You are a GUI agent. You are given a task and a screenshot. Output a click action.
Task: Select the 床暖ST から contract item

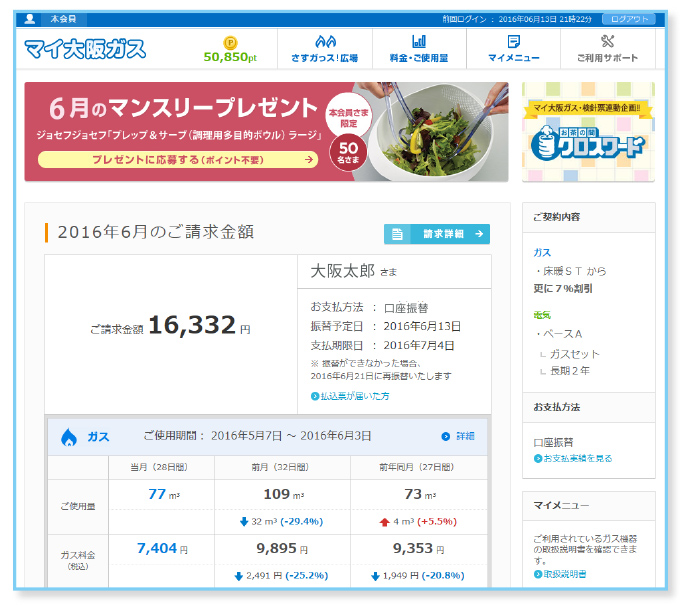(x=574, y=271)
